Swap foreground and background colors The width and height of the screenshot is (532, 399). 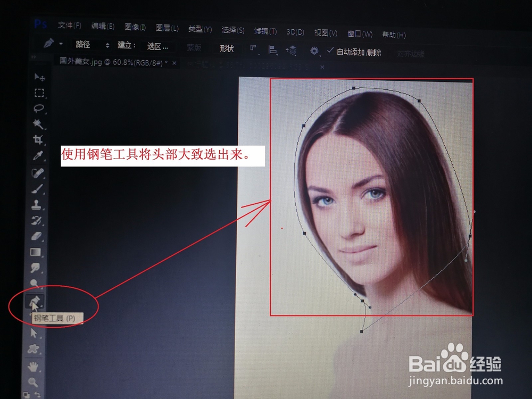[x=37, y=395]
